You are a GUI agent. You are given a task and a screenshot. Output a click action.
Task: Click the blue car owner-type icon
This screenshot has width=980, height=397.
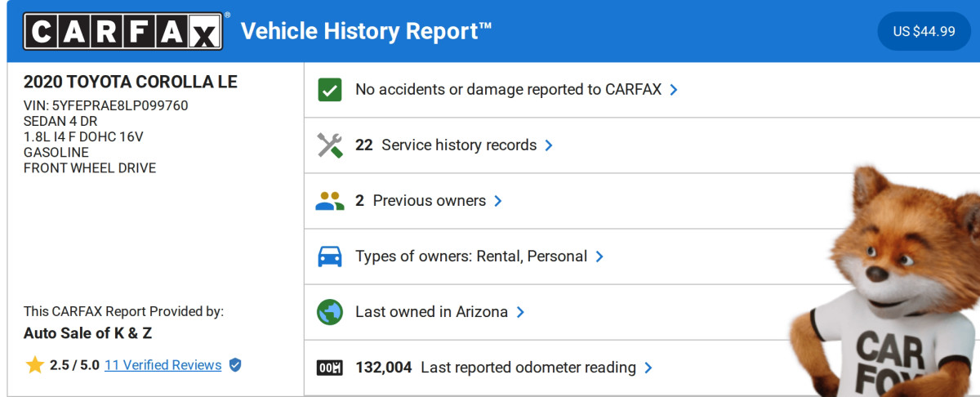[329, 256]
